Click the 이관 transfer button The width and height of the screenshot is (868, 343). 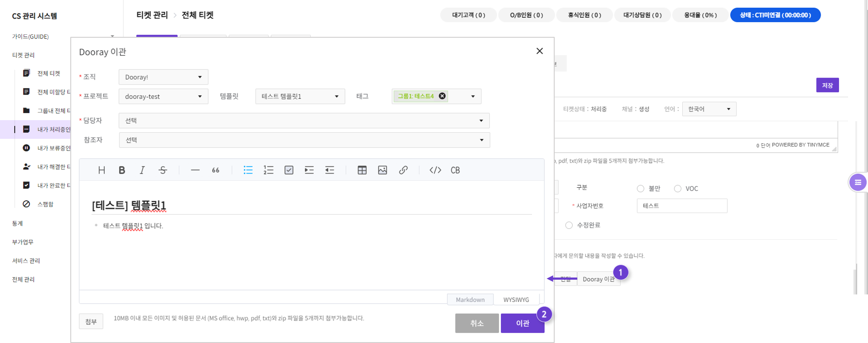(523, 323)
